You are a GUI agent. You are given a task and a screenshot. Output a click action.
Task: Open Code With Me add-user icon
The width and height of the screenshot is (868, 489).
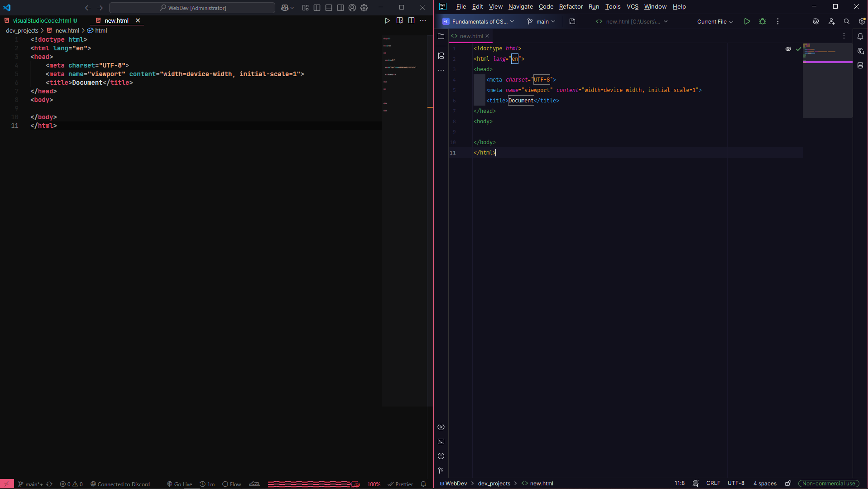click(831, 21)
